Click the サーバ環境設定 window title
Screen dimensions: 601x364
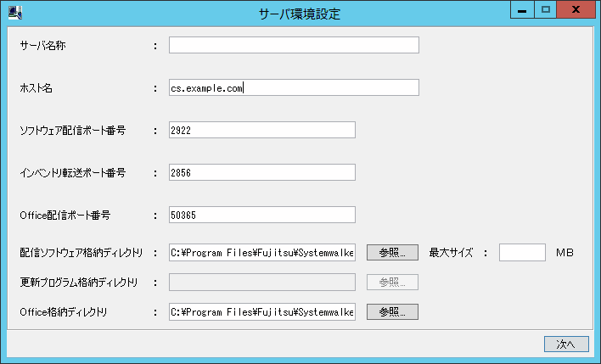coord(300,14)
